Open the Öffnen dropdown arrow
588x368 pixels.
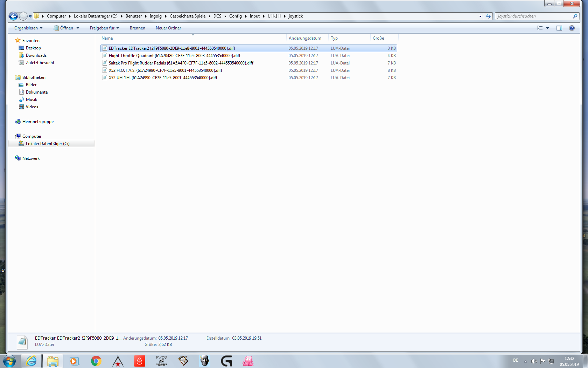78,28
